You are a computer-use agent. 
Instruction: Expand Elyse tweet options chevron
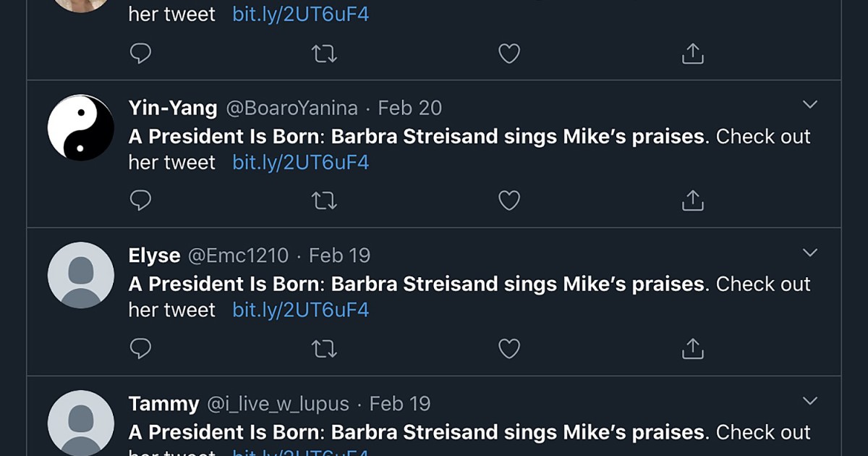810,253
